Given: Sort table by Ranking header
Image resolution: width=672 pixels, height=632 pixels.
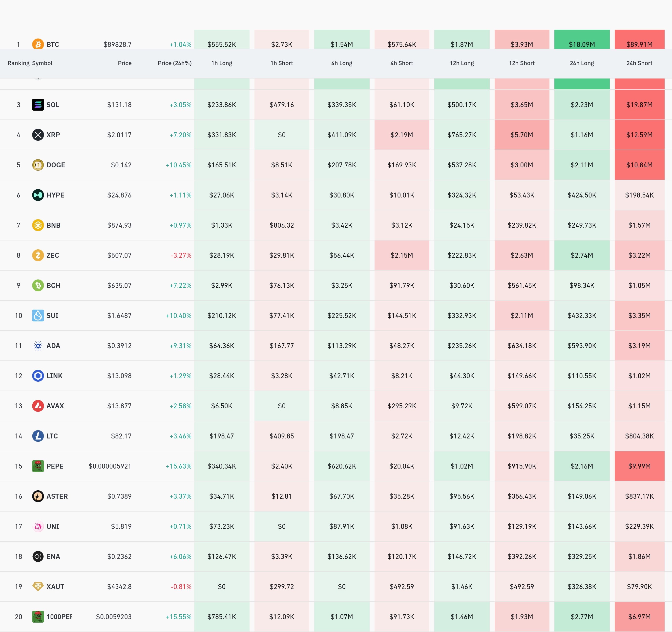Looking at the screenshot, I should pyautogui.click(x=18, y=63).
